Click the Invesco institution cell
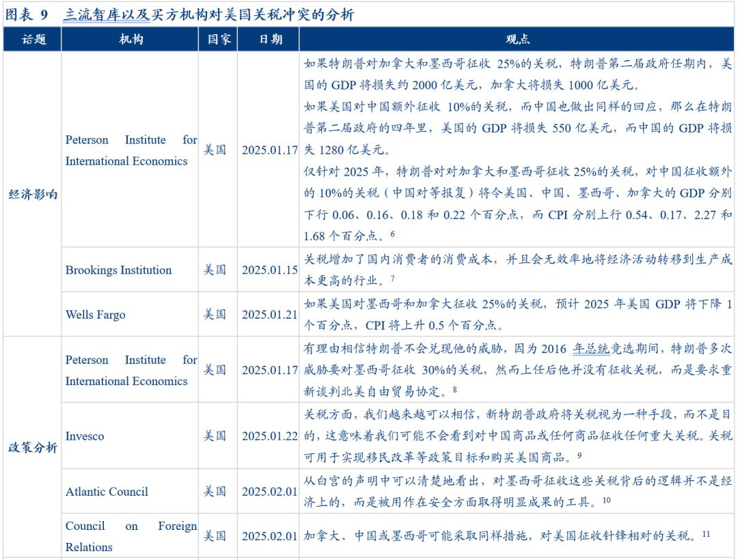This screenshot has width=738, height=560. coord(85,436)
